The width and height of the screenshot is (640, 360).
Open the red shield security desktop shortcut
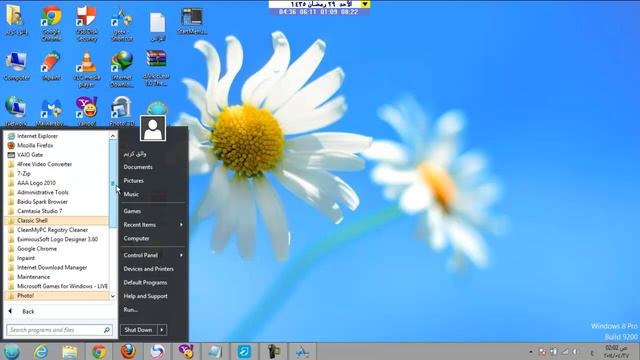point(87,23)
